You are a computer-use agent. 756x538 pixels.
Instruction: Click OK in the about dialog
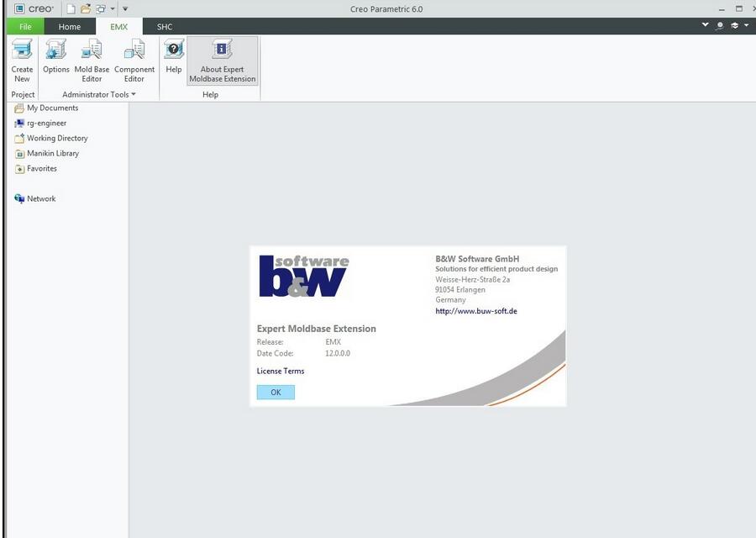(276, 393)
